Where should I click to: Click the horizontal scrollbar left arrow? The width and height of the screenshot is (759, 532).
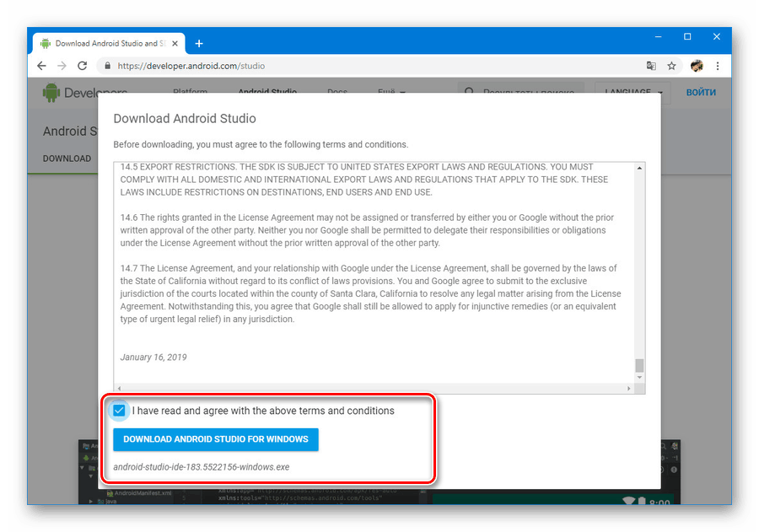click(x=119, y=388)
